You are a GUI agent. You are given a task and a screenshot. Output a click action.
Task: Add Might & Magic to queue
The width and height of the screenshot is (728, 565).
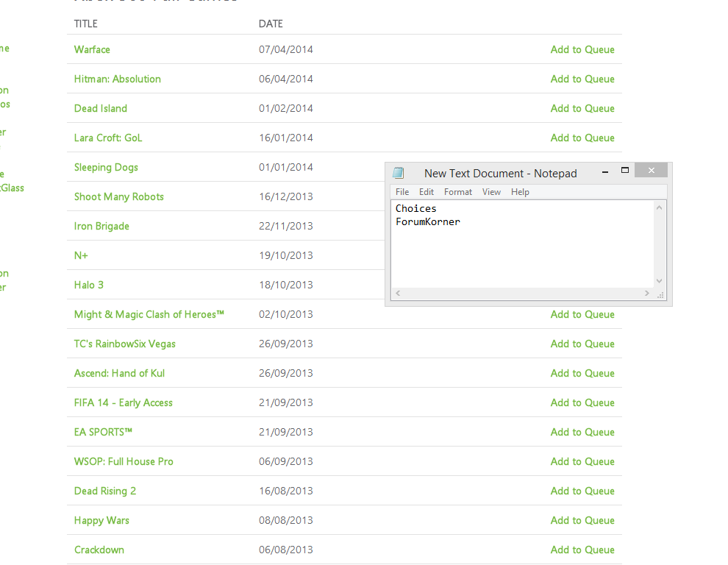[582, 315]
